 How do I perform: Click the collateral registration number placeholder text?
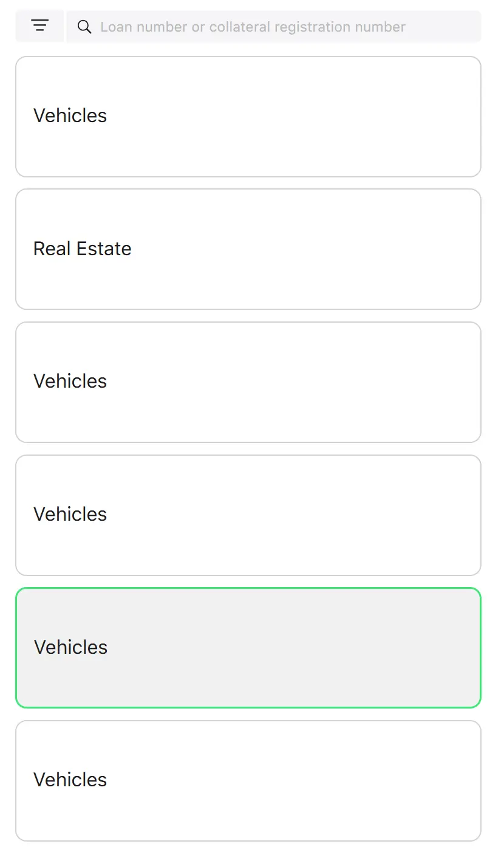[x=253, y=27]
